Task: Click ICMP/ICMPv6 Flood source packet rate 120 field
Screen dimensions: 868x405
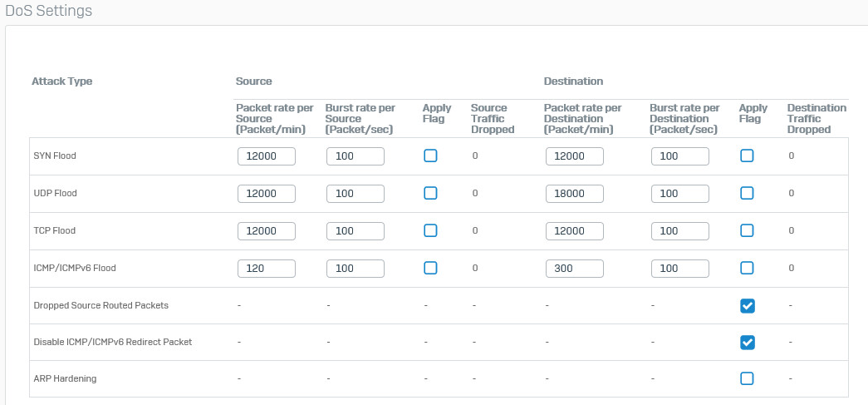Action: coord(267,268)
